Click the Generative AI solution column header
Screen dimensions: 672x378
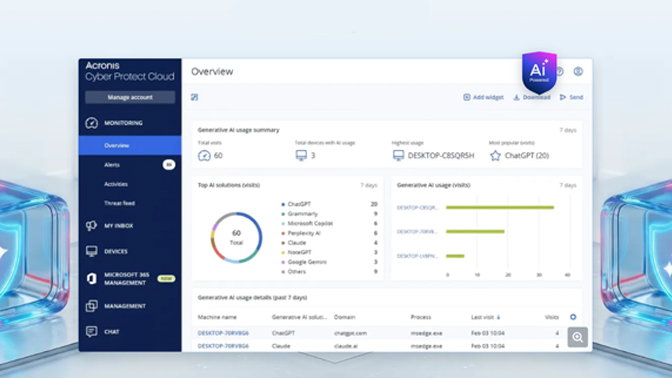[299, 317]
